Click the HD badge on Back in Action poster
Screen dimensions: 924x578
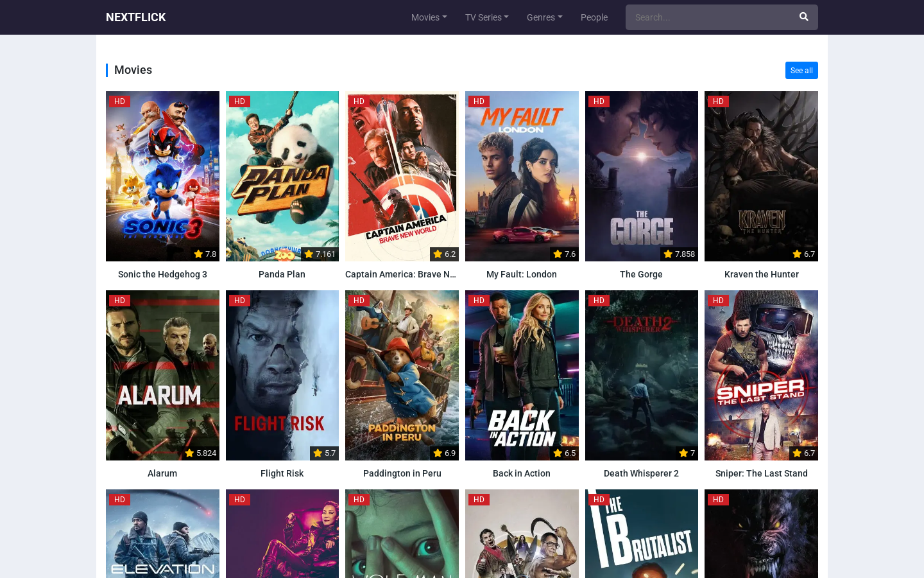coord(479,301)
